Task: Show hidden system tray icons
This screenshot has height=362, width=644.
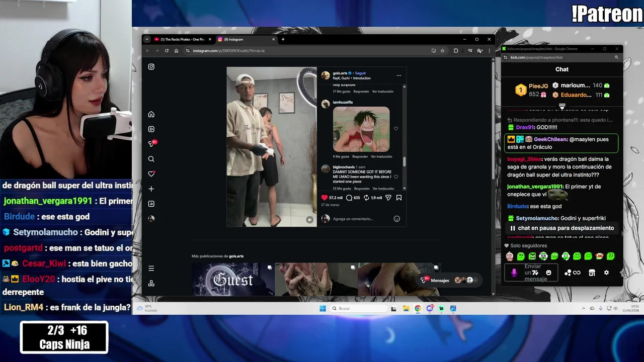Action: tap(584, 308)
